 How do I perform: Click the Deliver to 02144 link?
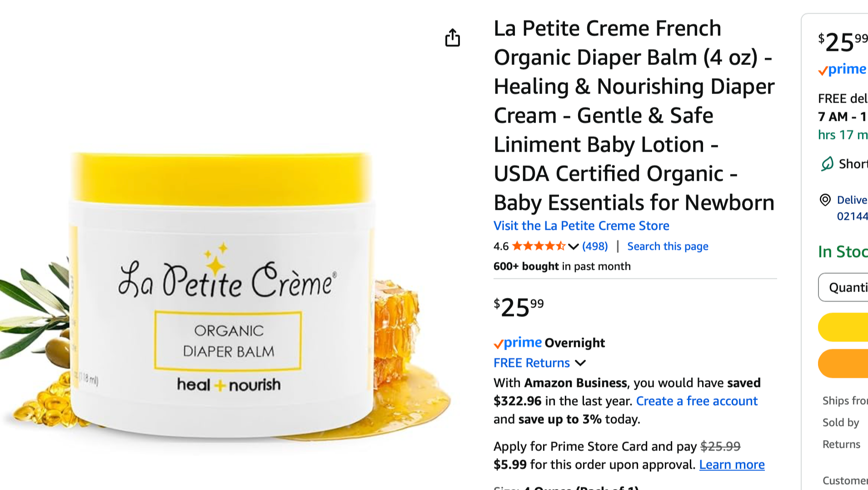[x=852, y=208]
